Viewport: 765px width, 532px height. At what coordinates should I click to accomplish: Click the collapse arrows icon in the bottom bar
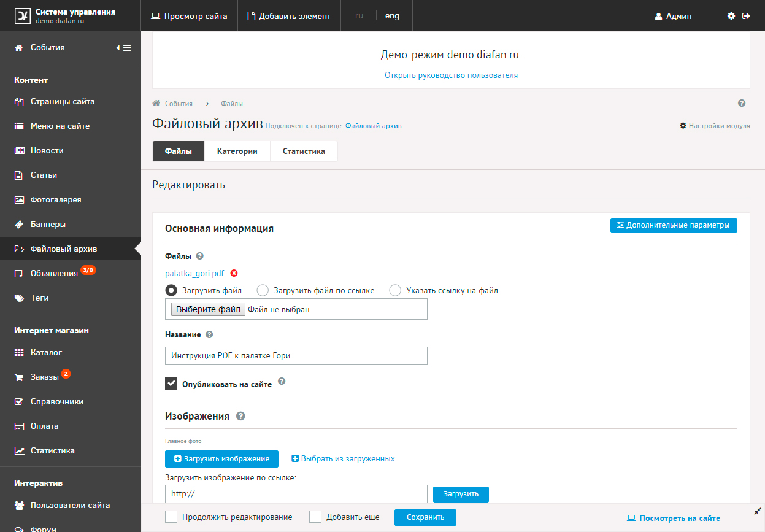pyautogui.click(x=756, y=511)
